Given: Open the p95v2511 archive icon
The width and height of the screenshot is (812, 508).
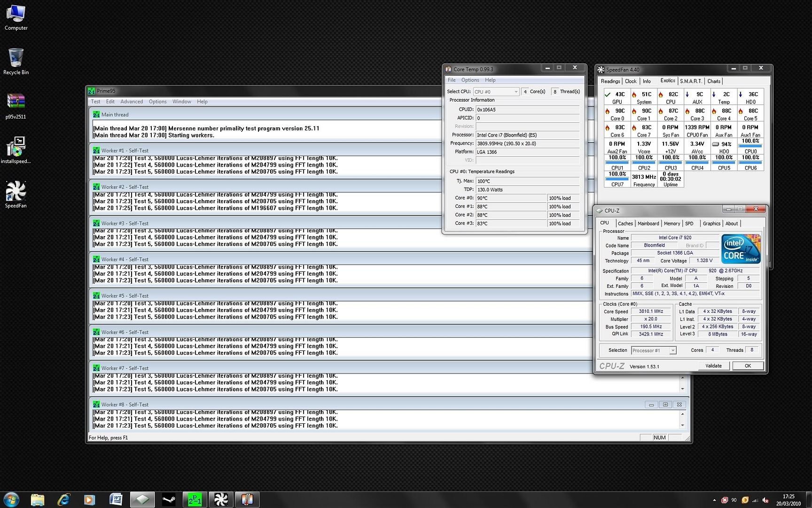Looking at the screenshot, I should [16, 105].
